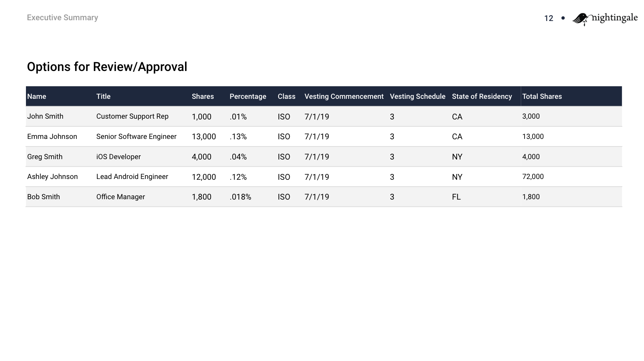This screenshot has height=361, width=644.
Task: Select the Emma Johnson name cell
Action: pos(52,137)
